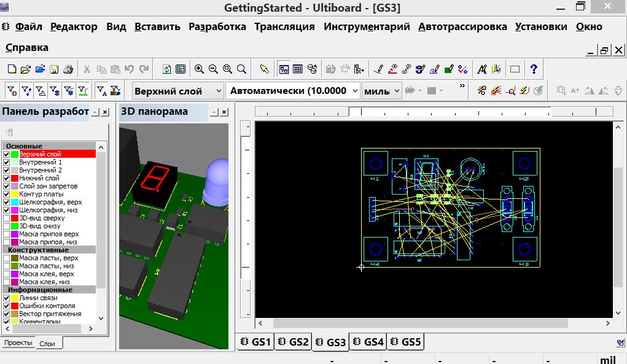
Task: Uncheck the Верхний слой layer checkbox
Action: click(6, 154)
